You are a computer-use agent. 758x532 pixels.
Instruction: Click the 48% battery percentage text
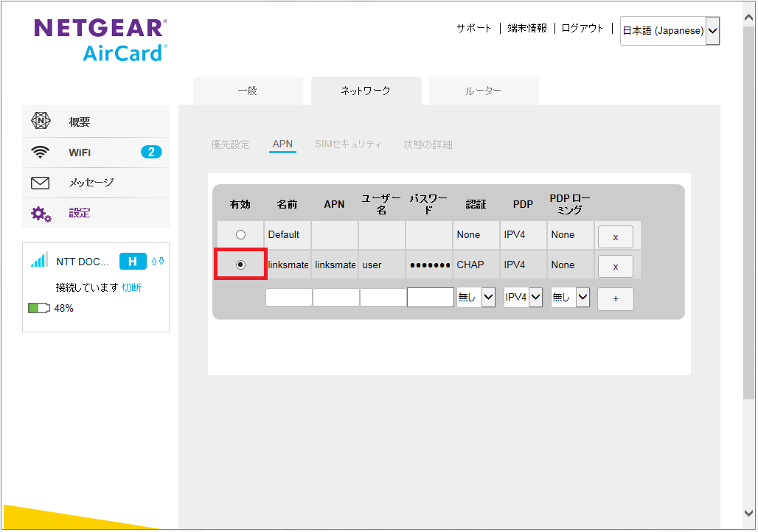pos(64,308)
